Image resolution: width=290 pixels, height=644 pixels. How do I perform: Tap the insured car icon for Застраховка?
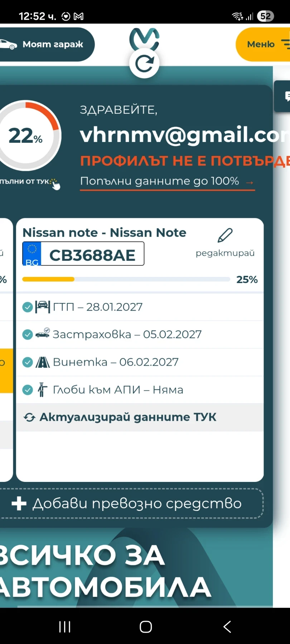click(43, 333)
